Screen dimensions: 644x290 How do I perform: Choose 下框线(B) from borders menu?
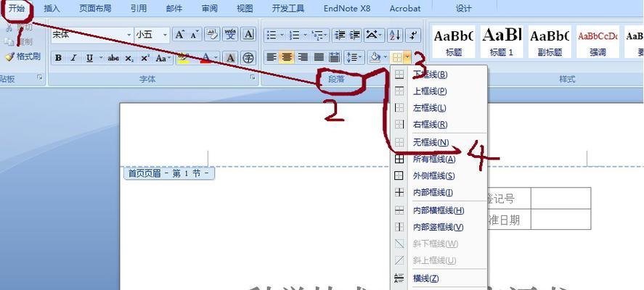point(439,75)
